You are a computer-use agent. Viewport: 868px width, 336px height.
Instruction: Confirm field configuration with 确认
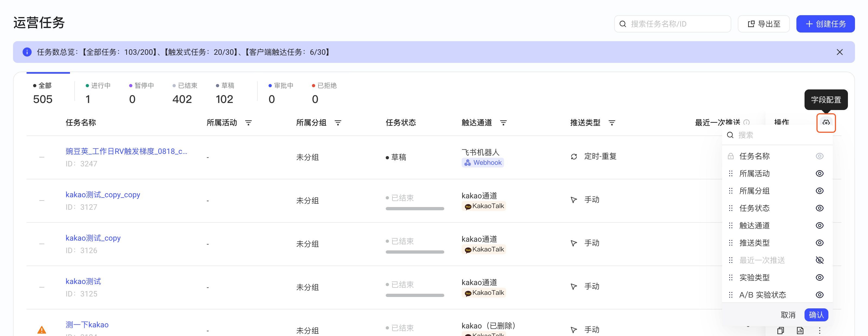[x=816, y=315]
